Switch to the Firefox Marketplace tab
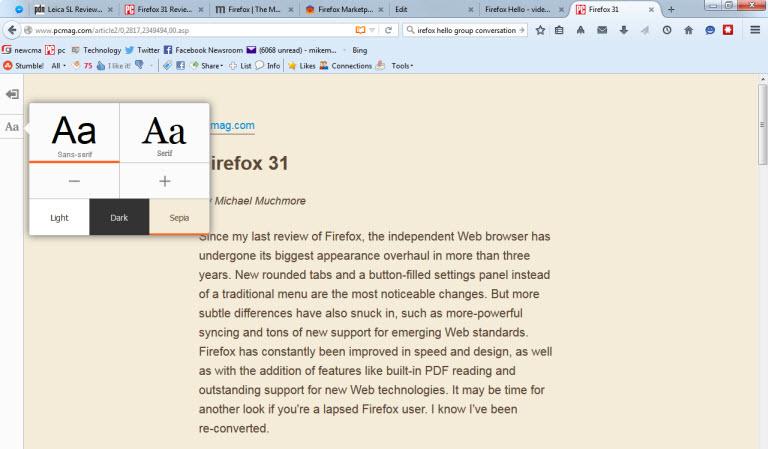The image size is (768, 449). (343, 9)
